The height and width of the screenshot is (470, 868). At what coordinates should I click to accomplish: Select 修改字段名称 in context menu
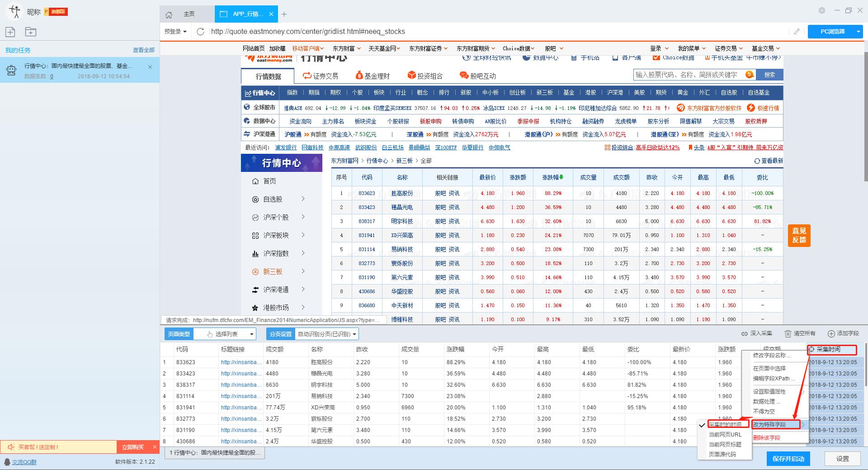click(x=772, y=356)
